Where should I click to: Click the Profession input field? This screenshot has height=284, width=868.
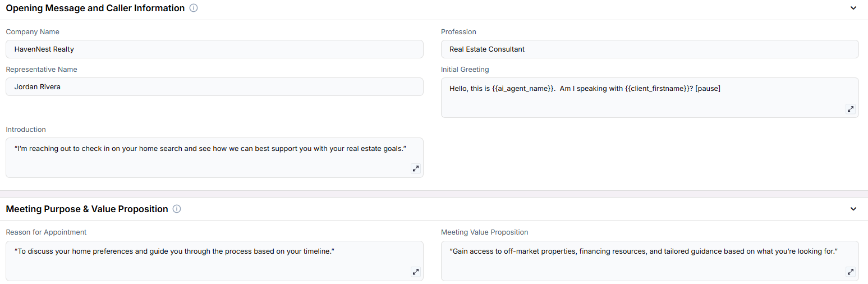pos(650,49)
